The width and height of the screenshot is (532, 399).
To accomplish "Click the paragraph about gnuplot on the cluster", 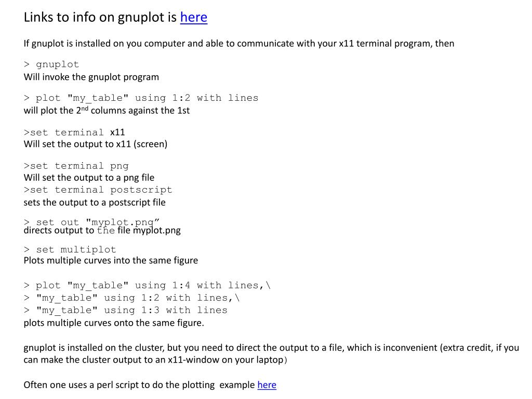I will click(271, 353).
